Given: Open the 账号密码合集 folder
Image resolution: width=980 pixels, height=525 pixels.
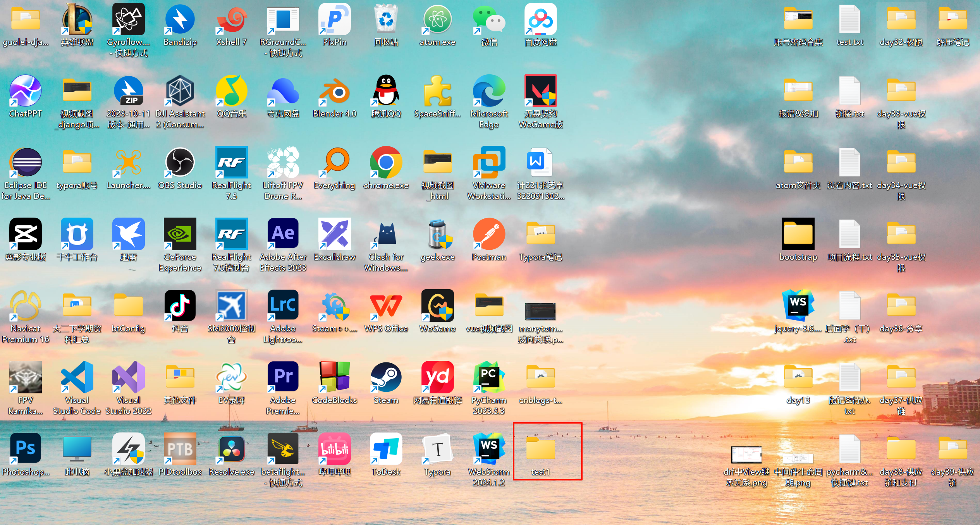Looking at the screenshot, I should tap(798, 19).
